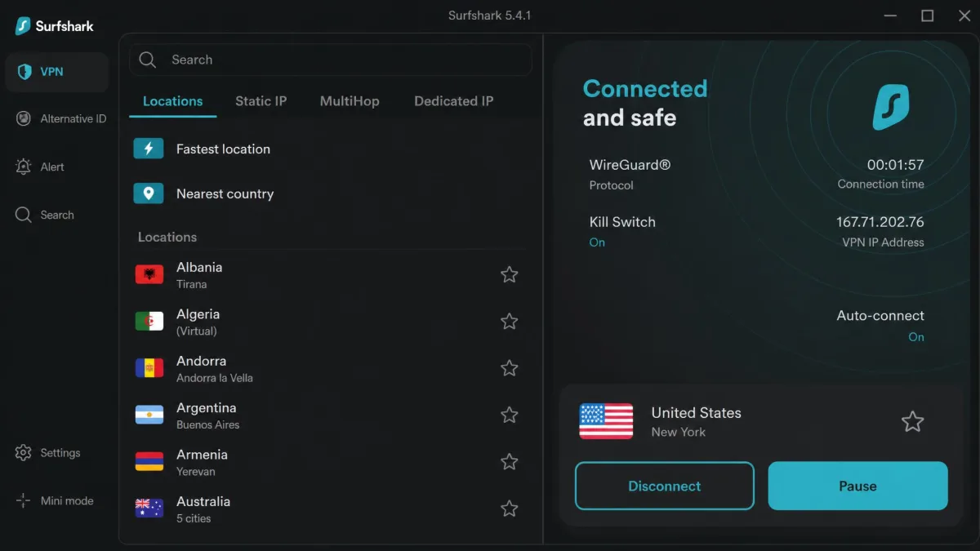This screenshot has width=980, height=551.
Task: Toggle Kill Switch On status
Action: [x=597, y=242]
